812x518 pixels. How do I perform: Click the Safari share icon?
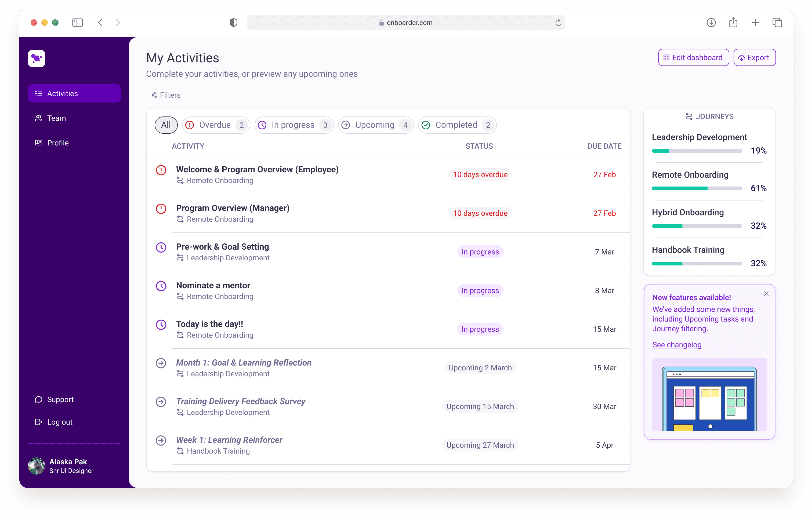click(x=733, y=23)
